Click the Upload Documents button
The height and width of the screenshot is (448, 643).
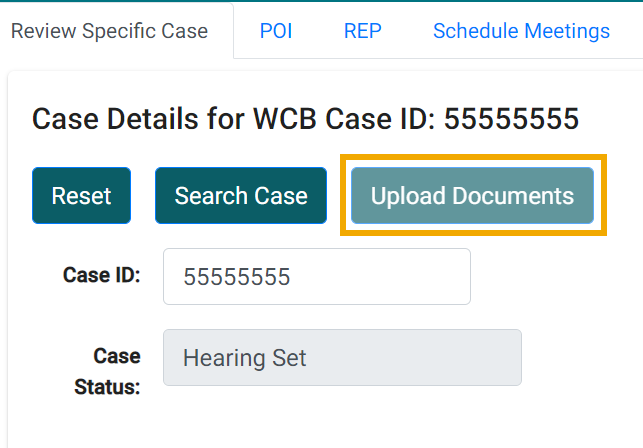[472, 195]
